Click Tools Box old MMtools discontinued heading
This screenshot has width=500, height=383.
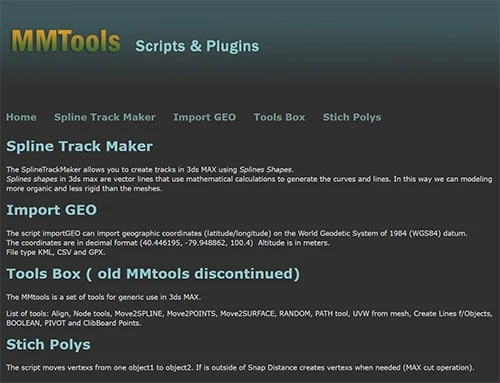[x=153, y=274]
